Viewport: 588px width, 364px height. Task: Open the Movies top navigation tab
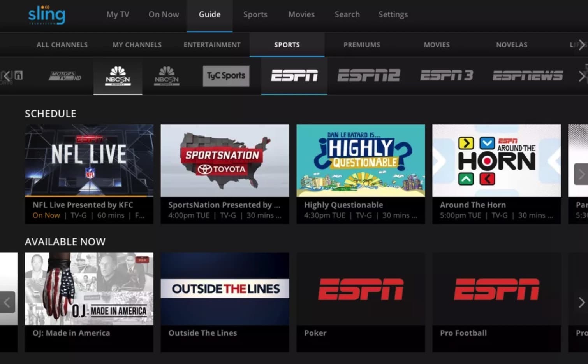(x=301, y=14)
